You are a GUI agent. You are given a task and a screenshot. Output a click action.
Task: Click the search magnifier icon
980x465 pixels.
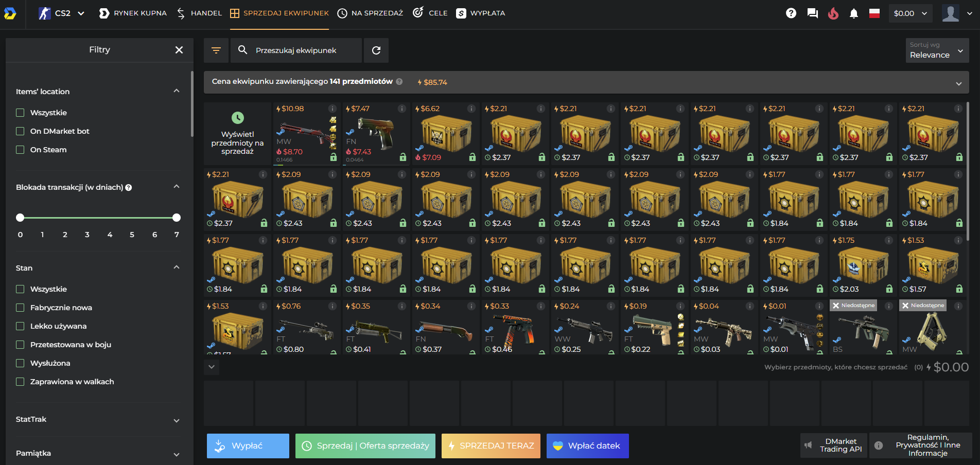click(x=242, y=50)
